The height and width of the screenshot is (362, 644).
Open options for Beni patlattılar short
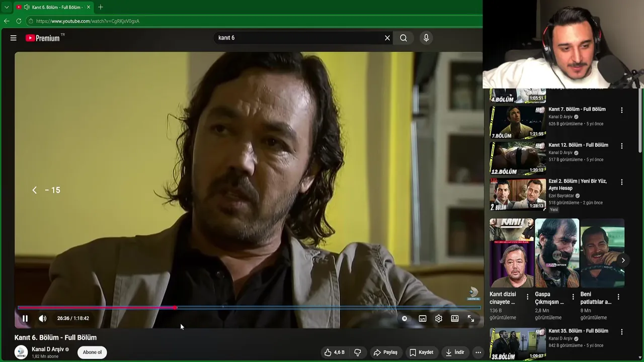[x=618, y=297]
